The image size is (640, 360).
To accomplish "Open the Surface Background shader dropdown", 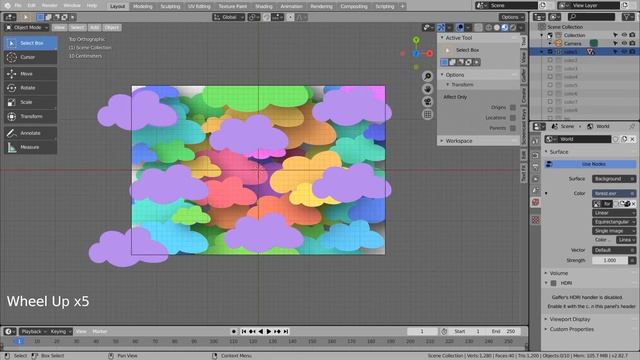I will (613, 179).
